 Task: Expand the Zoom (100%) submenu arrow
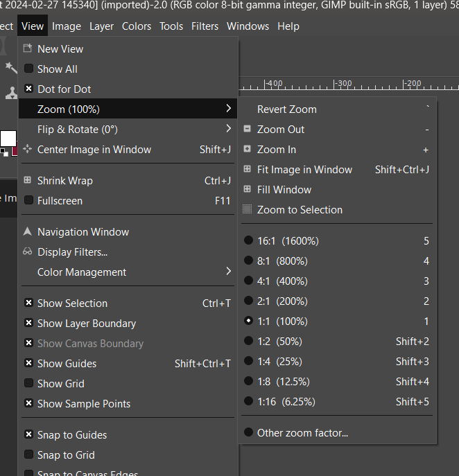pos(228,109)
